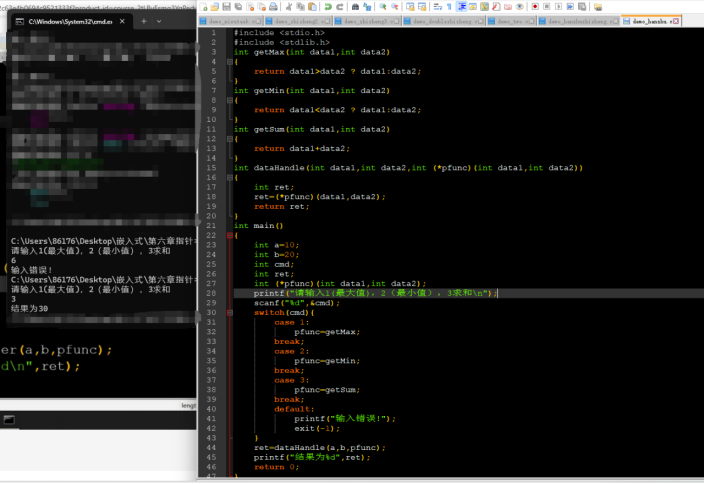The width and height of the screenshot is (705, 484).
Task: Click '结果为30' output in cmd window
Action: [30, 309]
